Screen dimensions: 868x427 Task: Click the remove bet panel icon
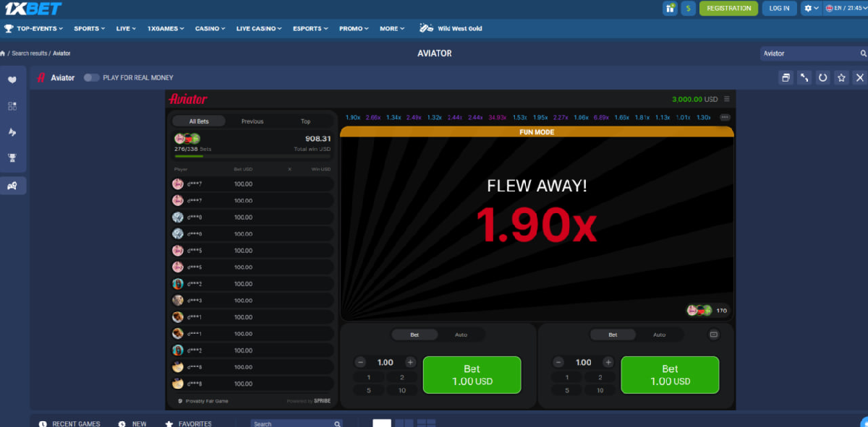[714, 335]
